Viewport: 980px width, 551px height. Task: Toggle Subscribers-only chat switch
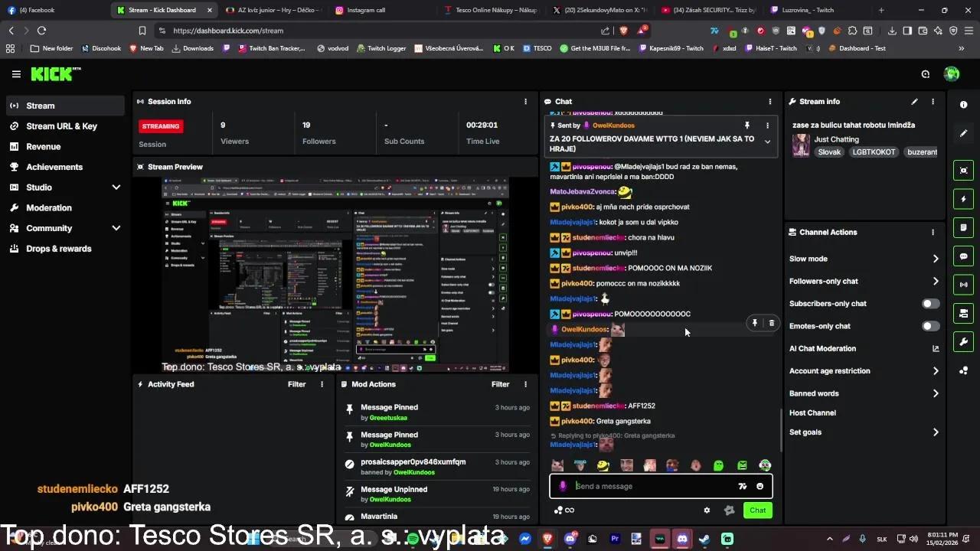(x=930, y=304)
